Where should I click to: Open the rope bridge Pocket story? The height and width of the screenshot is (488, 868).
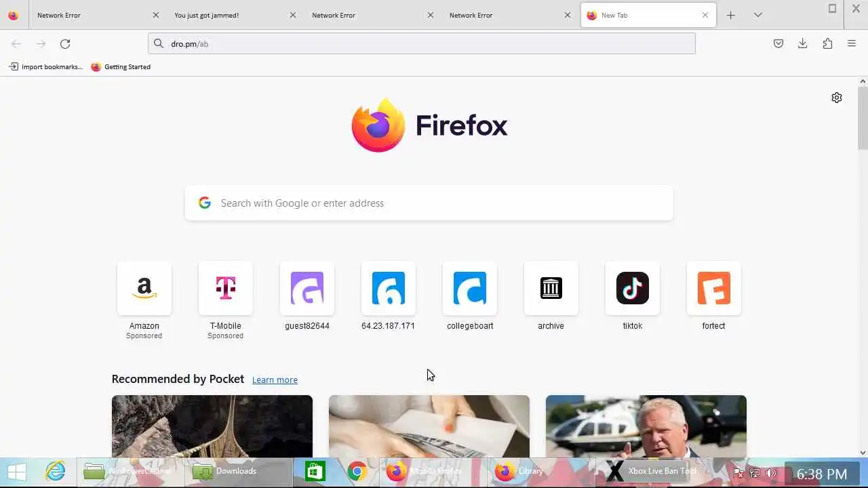(212, 426)
